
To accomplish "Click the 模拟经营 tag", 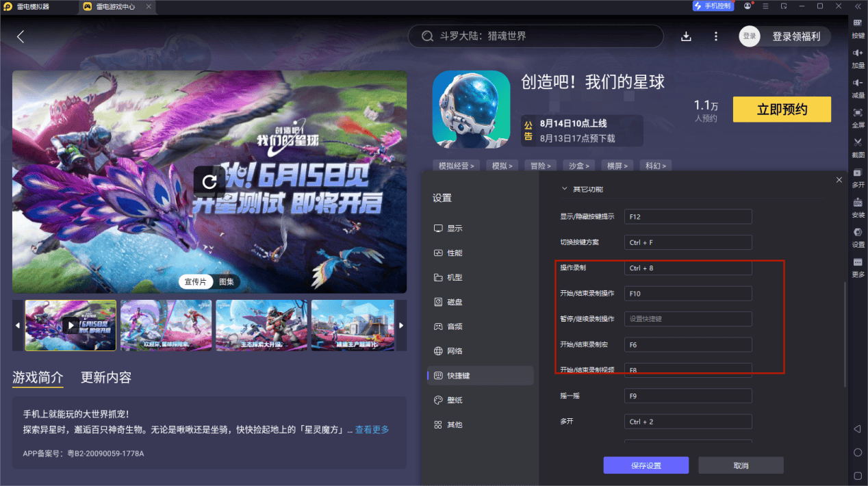I will [456, 166].
